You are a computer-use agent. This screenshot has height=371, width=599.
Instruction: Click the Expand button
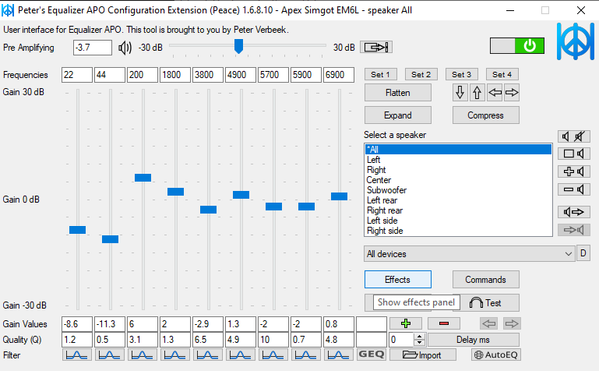click(x=398, y=115)
